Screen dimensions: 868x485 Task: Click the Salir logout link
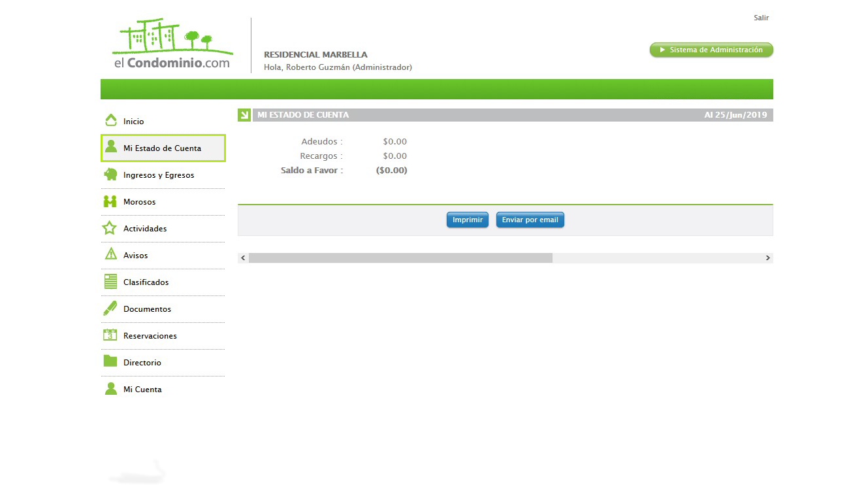coord(761,18)
